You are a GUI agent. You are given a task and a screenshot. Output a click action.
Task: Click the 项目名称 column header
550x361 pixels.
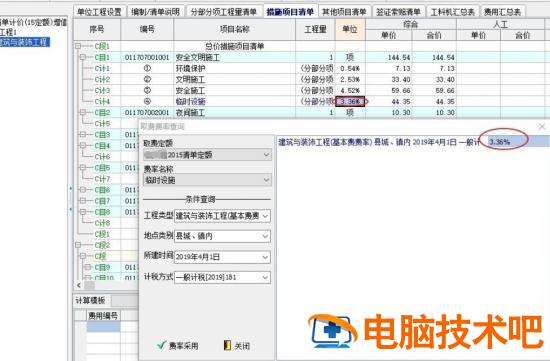point(235,29)
